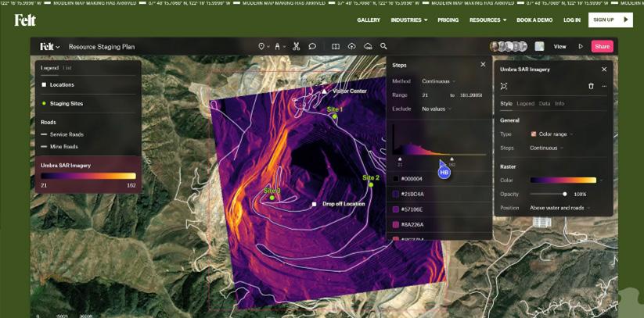Click the Sign Up arrow icon
Image resolution: width=644 pixels, height=318 pixels.
[x=626, y=20]
